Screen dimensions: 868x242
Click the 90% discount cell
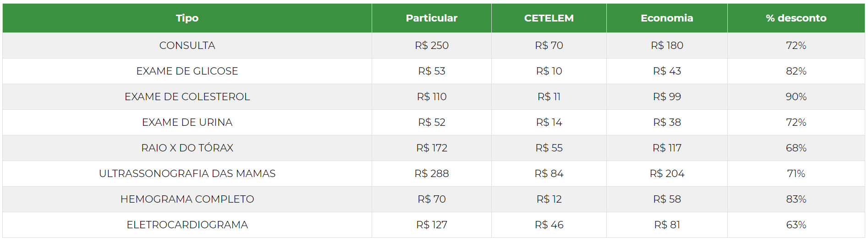(x=796, y=97)
